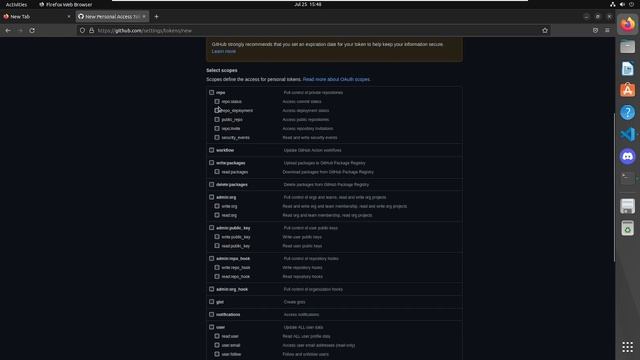This screenshot has height=360, width=640.
Task: Open Firefox from the dock
Action: pyautogui.click(x=627, y=24)
